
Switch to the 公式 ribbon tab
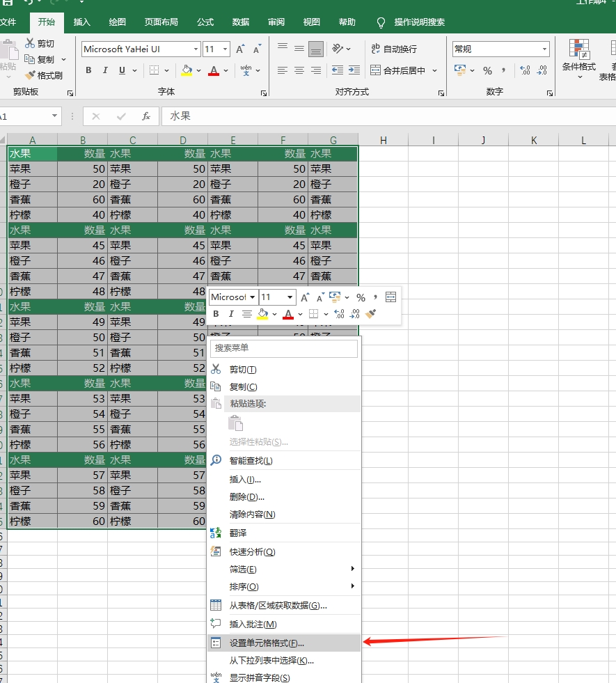[x=205, y=22]
